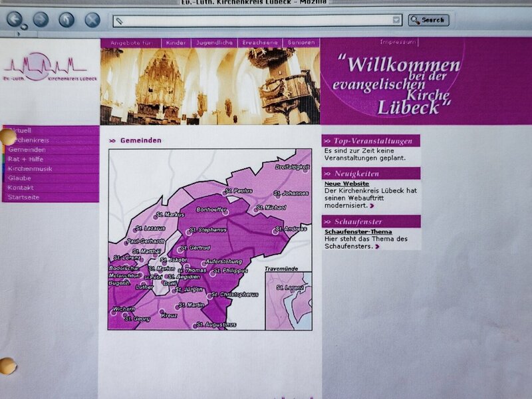This screenshot has width=532, height=399.
Task: Click the arrow after the Schaufenster text
Action: pos(377,247)
